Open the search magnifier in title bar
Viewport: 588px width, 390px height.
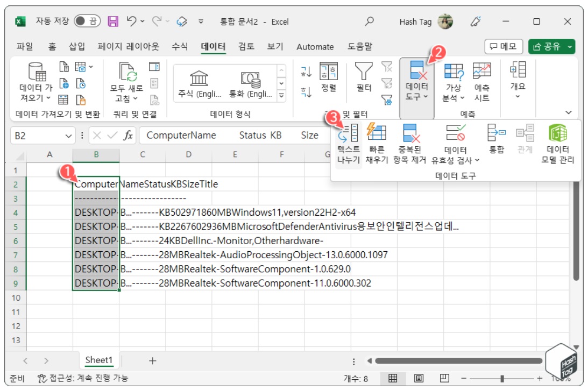click(370, 22)
